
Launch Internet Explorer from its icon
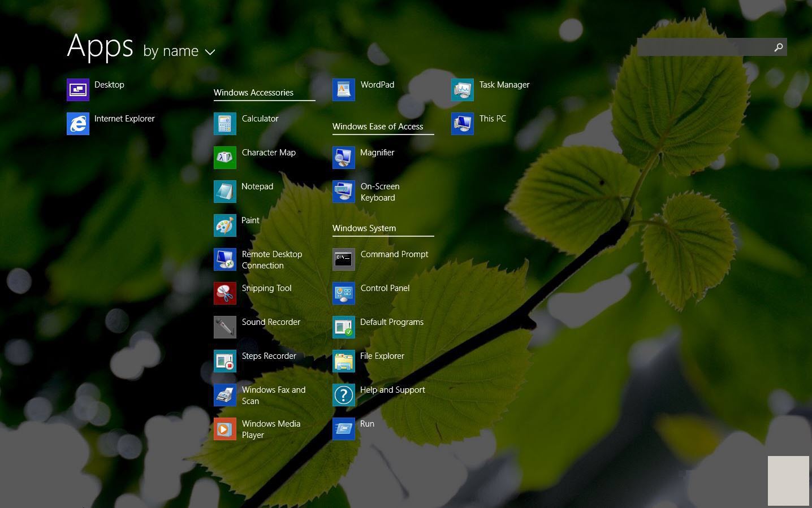[78, 124]
